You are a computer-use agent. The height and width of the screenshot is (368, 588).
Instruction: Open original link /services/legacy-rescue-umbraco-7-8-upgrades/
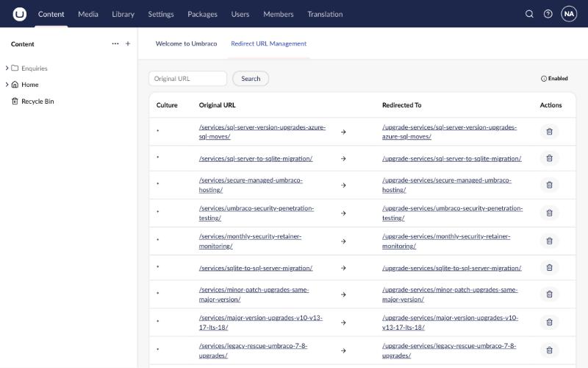pyautogui.click(x=253, y=350)
